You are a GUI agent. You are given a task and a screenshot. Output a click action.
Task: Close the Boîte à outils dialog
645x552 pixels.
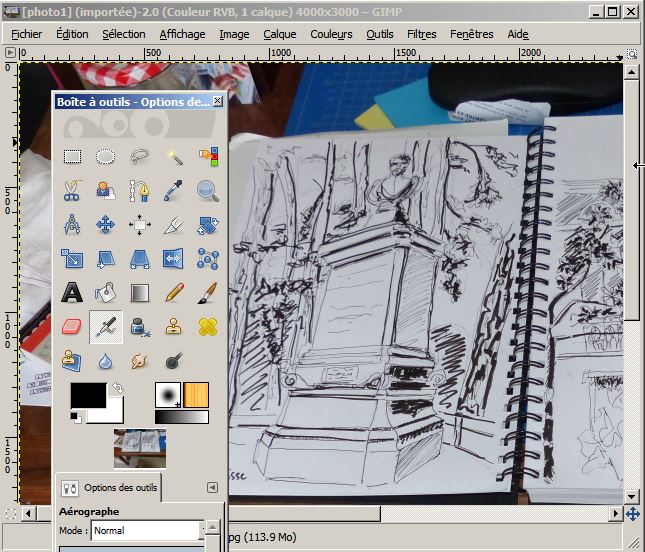click(x=218, y=101)
